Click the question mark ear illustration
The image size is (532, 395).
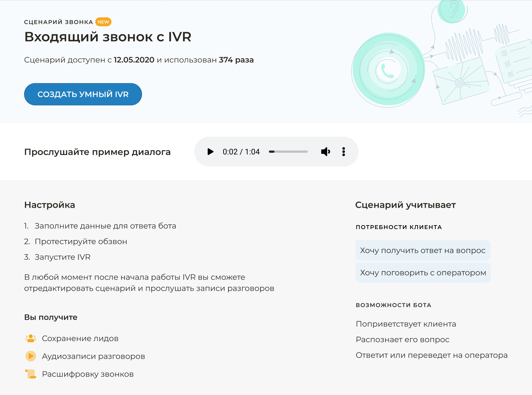coord(452,10)
